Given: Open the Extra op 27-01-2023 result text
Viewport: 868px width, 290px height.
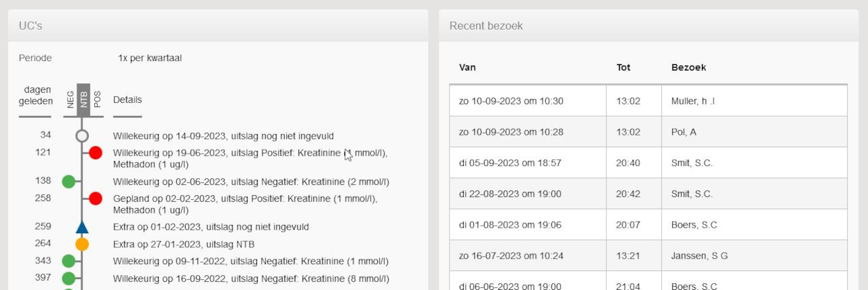Looking at the screenshot, I should pos(184,244).
